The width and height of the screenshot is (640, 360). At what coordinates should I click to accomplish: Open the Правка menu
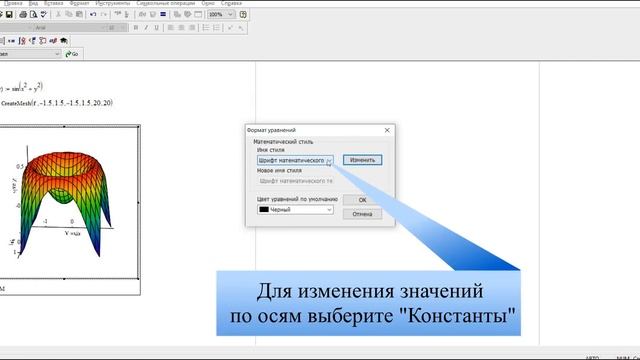click(13, 3)
